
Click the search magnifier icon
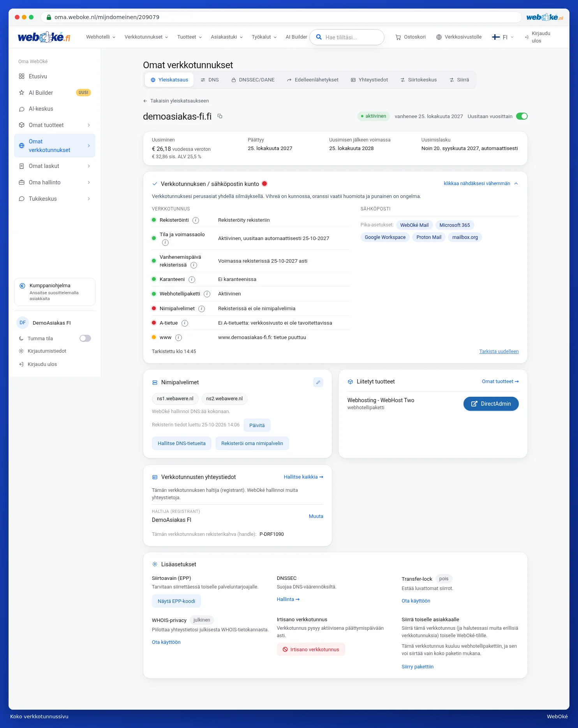pos(319,37)
